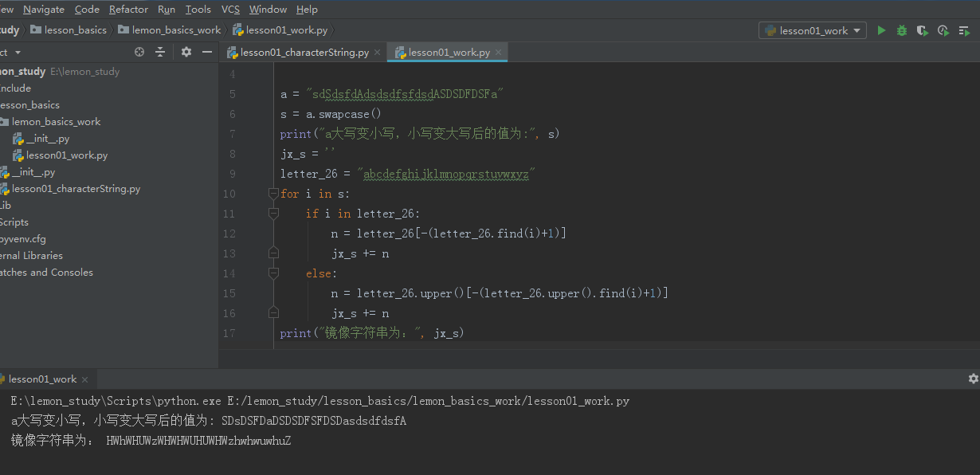This screenshot has width=980, height=475.
Task: Close the lesson01_work run tab
Action: (84, 379)
